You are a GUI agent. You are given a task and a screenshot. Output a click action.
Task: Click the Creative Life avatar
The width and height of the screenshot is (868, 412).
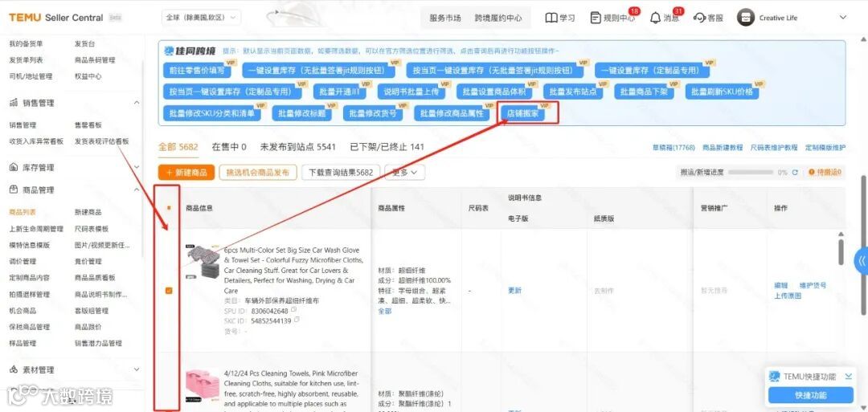click(x=745, y=18)
